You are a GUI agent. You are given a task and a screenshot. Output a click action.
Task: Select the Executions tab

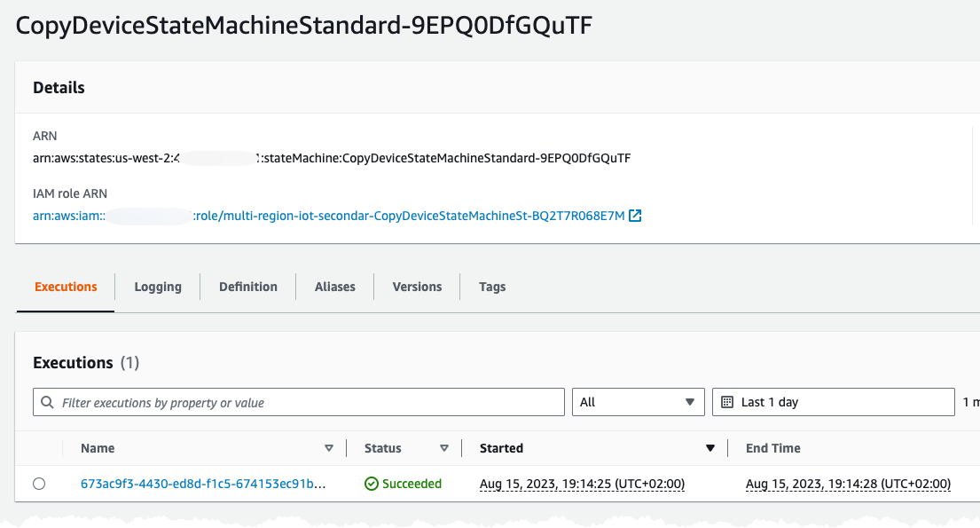click(66, 287)
